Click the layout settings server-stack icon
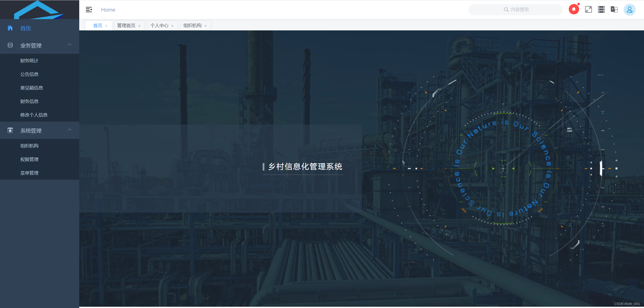 point(601,10)
